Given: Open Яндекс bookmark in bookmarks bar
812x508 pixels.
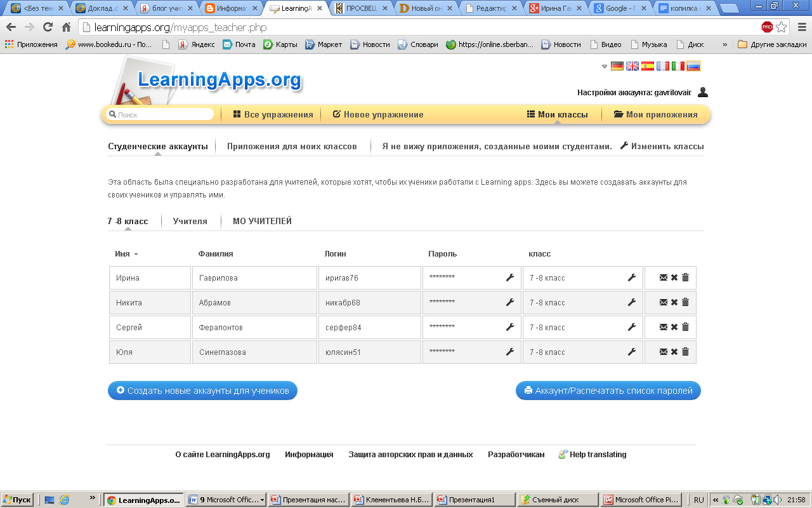Looking at the screenshot, I should (197, 44).
